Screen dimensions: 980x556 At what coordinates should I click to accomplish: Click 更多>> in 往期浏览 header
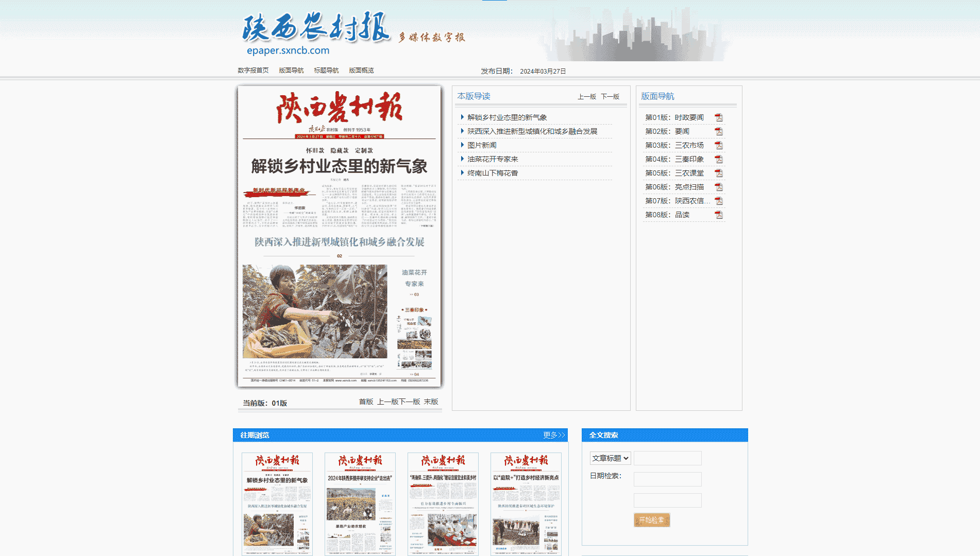pyautogui.click(x=554, y=435)
